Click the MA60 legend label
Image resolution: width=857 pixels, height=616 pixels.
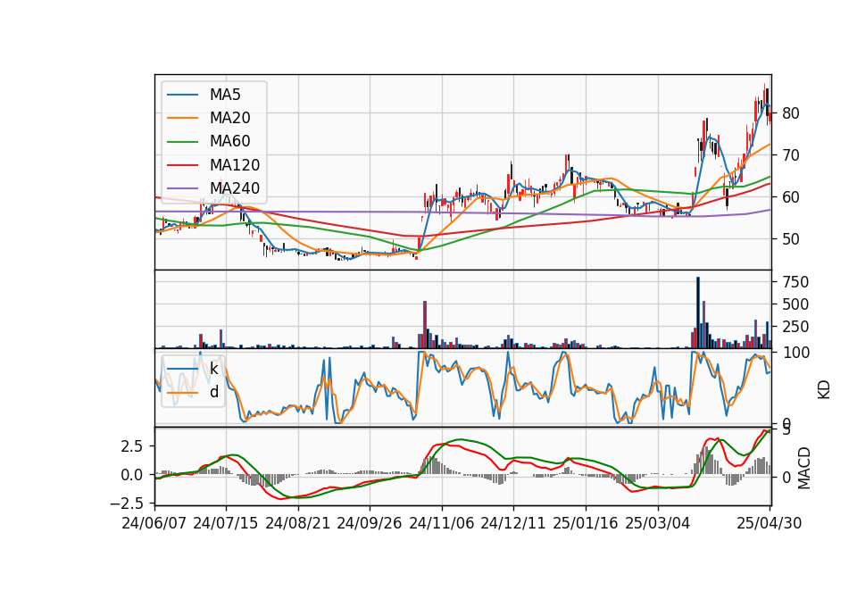[x=229, y=142]
